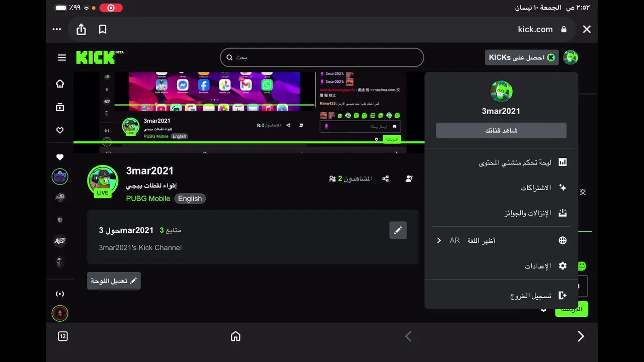Click شاهد قناتك button
This screenshot has width=644, height=362.
501,130
